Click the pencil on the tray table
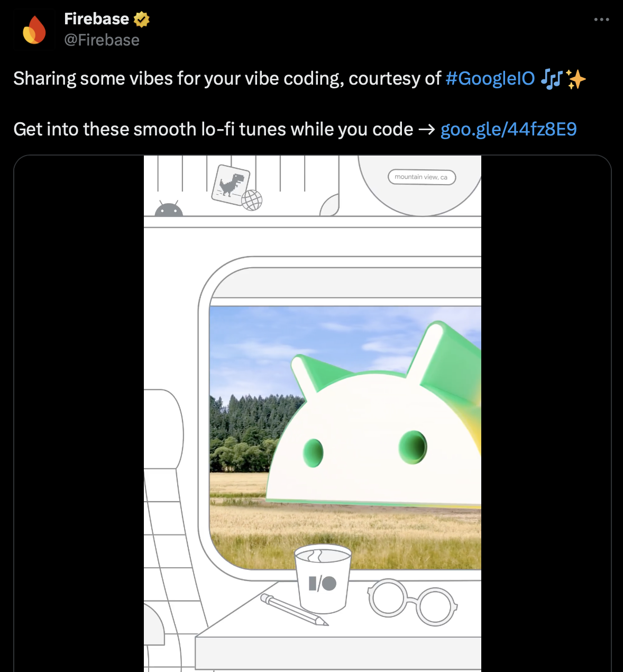Screen dimensions: 623x672 click(294, 610)
